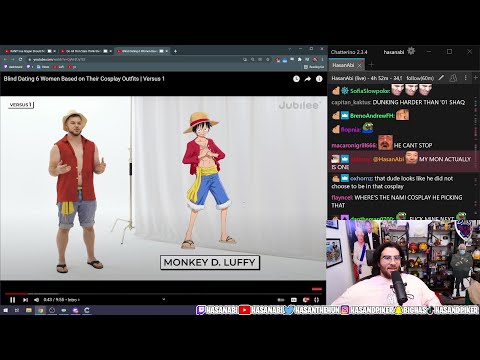Open YouTube player settings gear
480x360 pixels.
[x=306, y=300]
